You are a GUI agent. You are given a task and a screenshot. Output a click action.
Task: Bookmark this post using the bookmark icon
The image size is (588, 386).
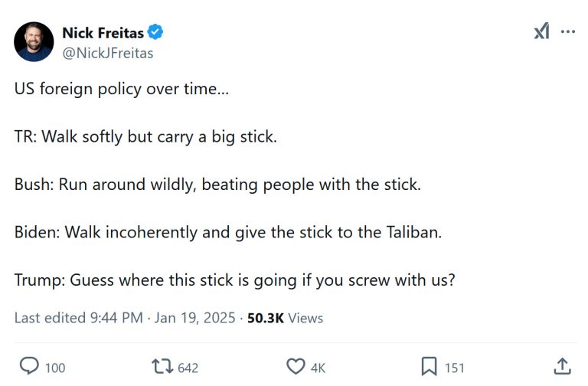pos(430,367)
